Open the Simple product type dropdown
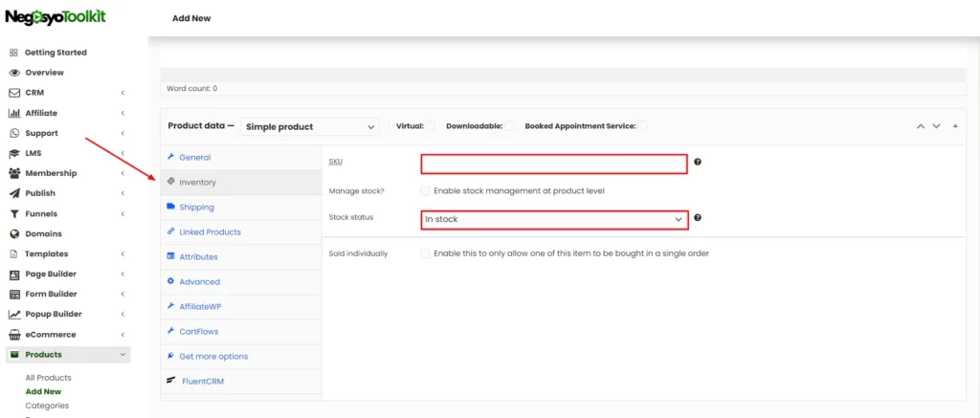Image resolution: width=980 pixels, height=418 pixels. click(x=309, y=126)
